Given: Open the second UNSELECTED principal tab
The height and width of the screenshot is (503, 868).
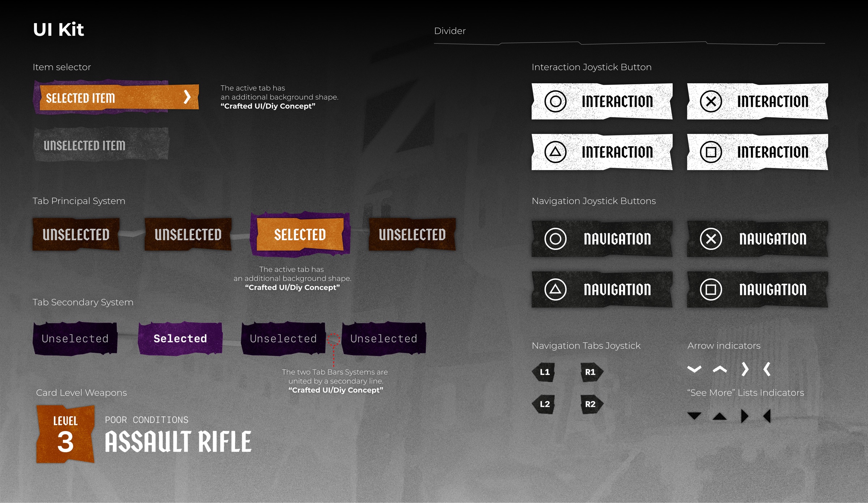Looking at the screenshot, I should point(188,234).
